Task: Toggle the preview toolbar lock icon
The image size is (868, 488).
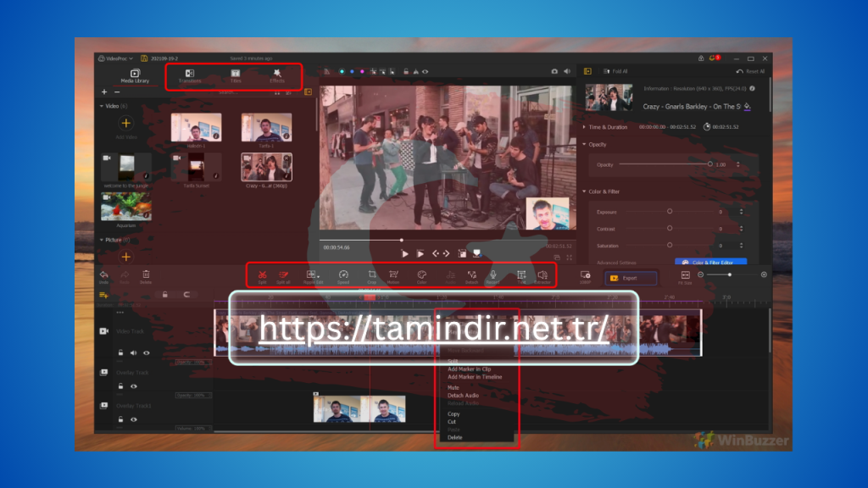Action: [x=406, y=71]
